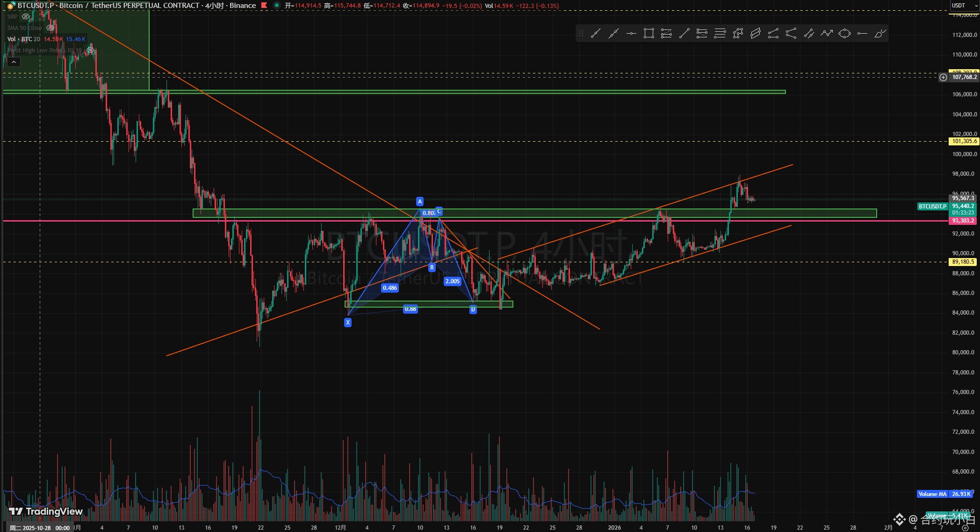Click the 93,303.2 pink price label
Viewport: 980px width, 532px height.
pos(963,221)
